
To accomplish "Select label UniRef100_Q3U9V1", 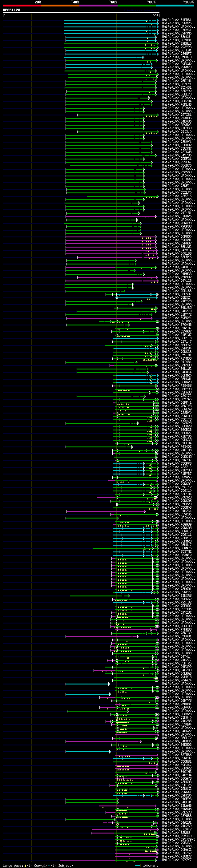I will tap(177, 142).
